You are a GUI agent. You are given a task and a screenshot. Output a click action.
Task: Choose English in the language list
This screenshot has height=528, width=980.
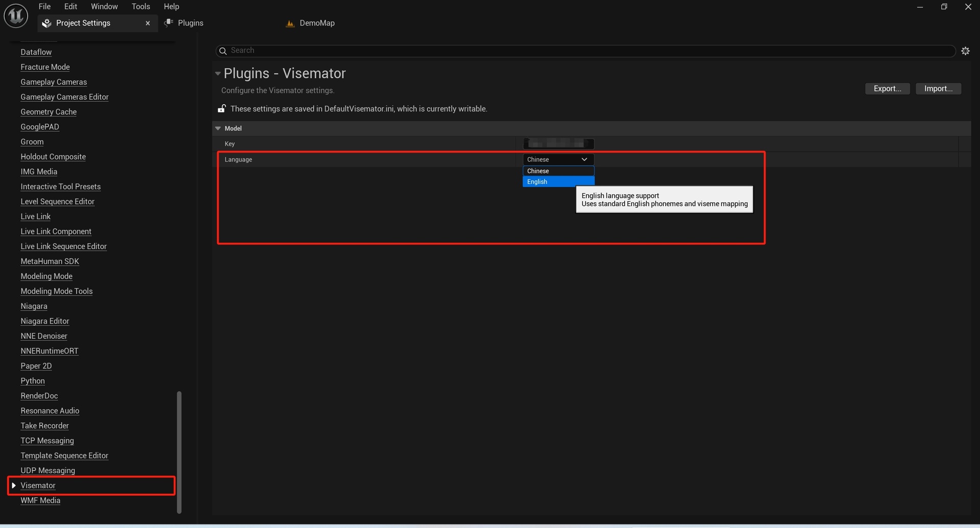(558, 181)
